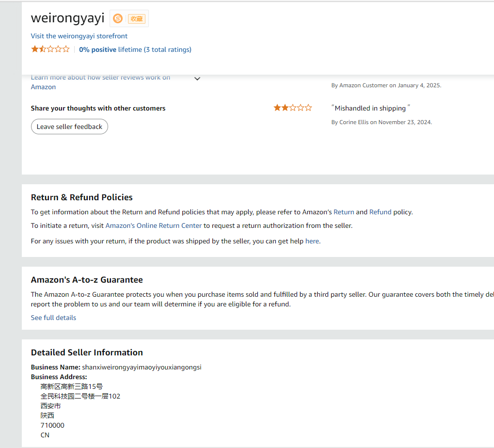Image resolution: width=494 pixels, height=448 pixels.
Task: Click the postal code 710000
Action: coord(52,425)
